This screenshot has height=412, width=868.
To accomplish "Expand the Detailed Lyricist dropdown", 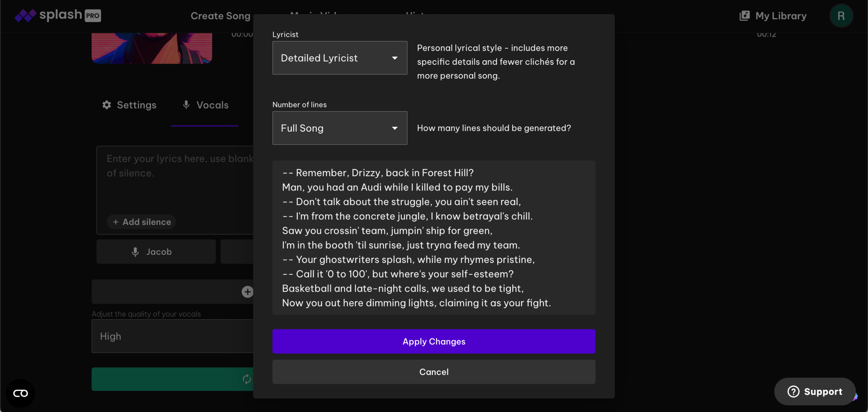I will point(340,58).
